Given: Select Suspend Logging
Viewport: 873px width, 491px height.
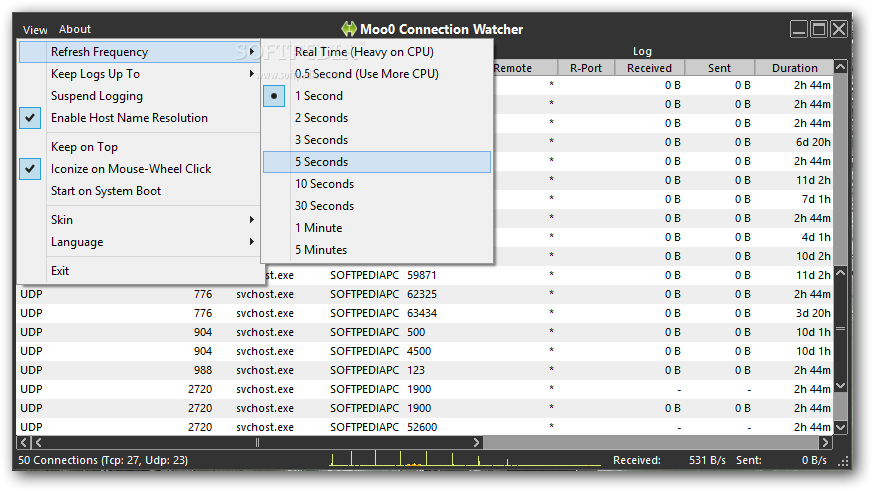Looking at the screenshot, I should coord(139,96).
